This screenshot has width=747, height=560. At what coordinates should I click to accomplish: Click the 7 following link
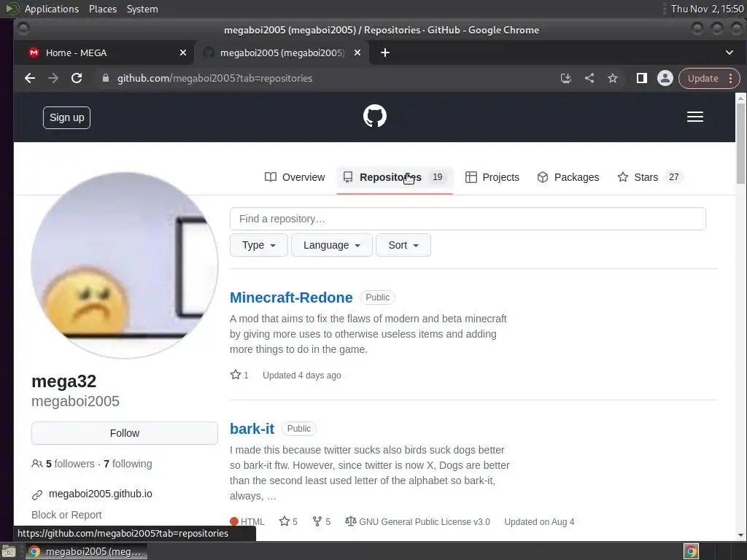[128, 464]
